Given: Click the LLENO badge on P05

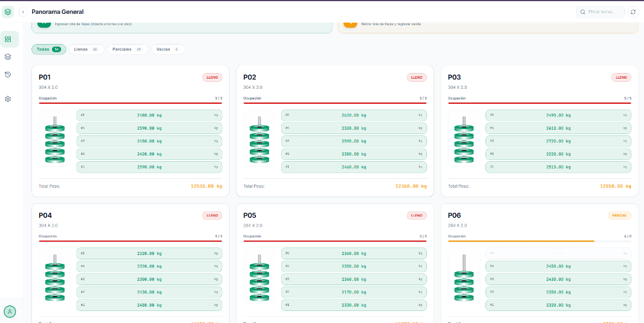Looking at the screenshot, I should (x=417, y=215).
